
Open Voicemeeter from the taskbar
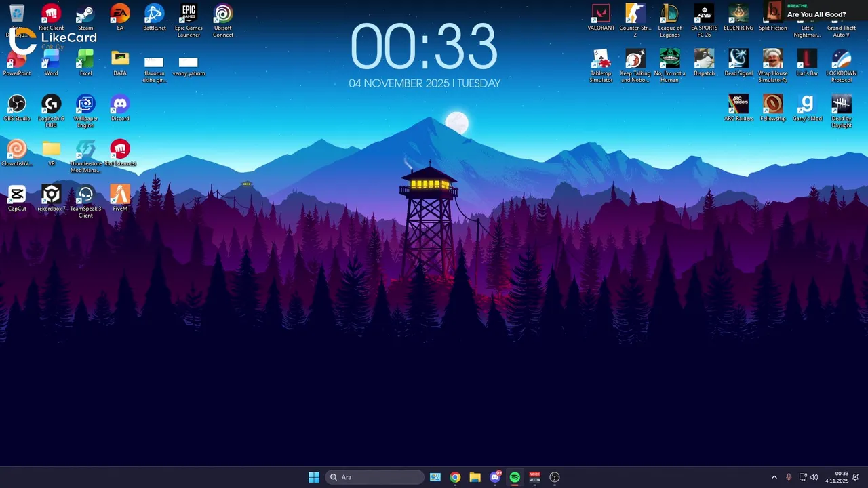click(x=534, y=477)
